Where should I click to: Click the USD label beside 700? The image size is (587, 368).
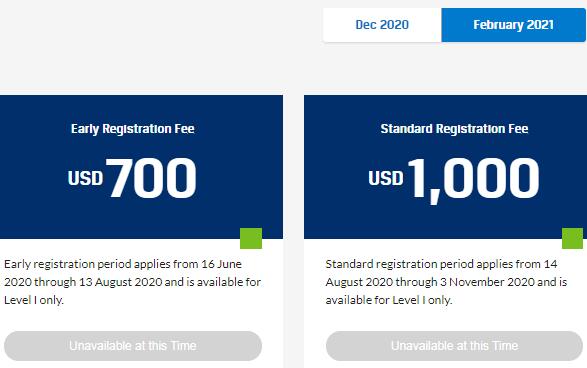pyautogui.click(x=85, y=178)
